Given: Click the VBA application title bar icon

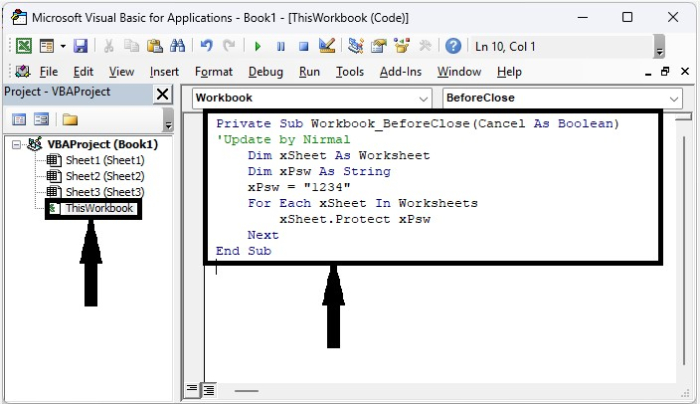Looking at the screenshot, I should (19, 17).
